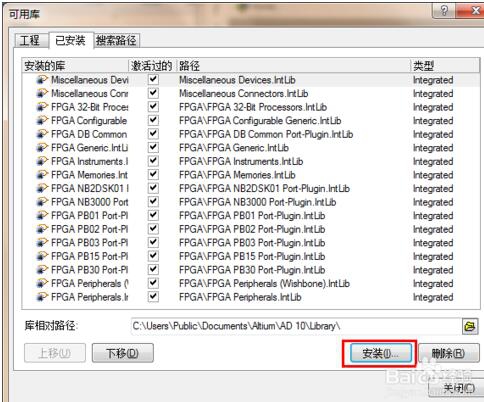Image resolution: width=484 pixels, height=402 pixels.
Task: Select path FPGA\FPGA Memories.IntLib
Action: 237,175
